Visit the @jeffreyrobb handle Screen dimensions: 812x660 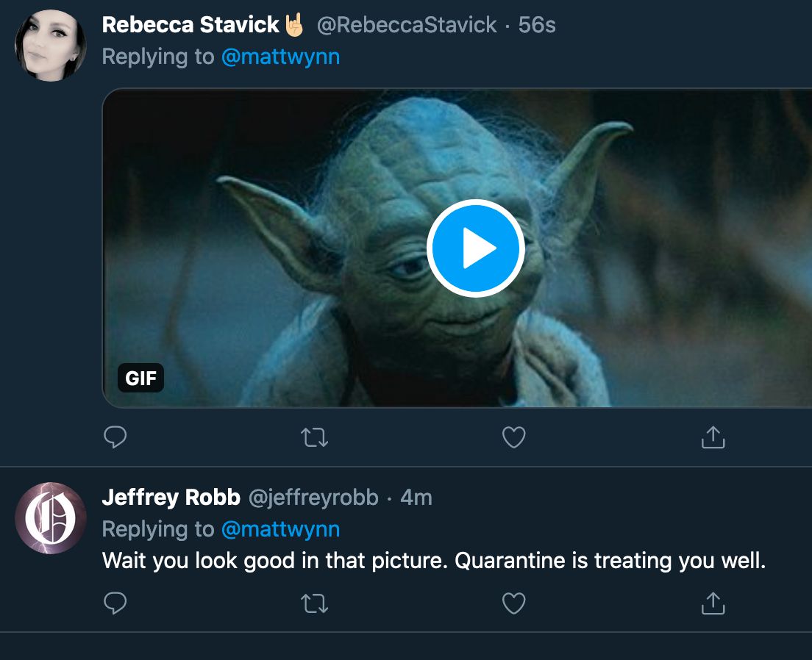[313, 498]
